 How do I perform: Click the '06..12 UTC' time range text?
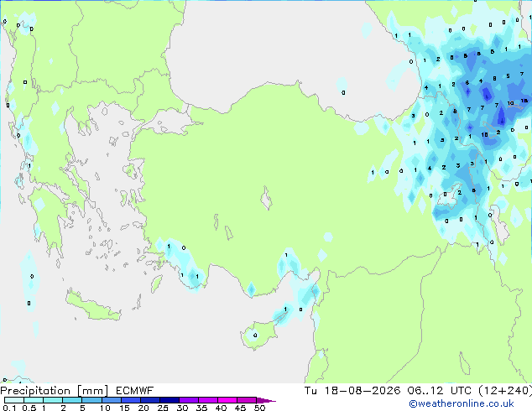tap(440, 391)
